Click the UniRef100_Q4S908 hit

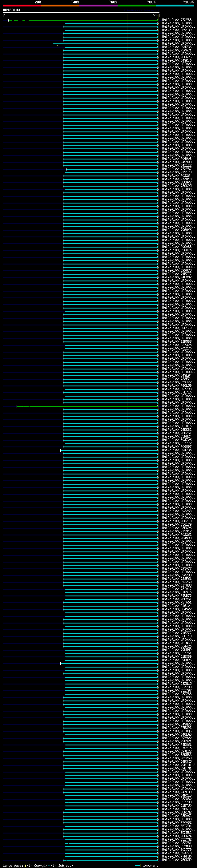point(177,162)
